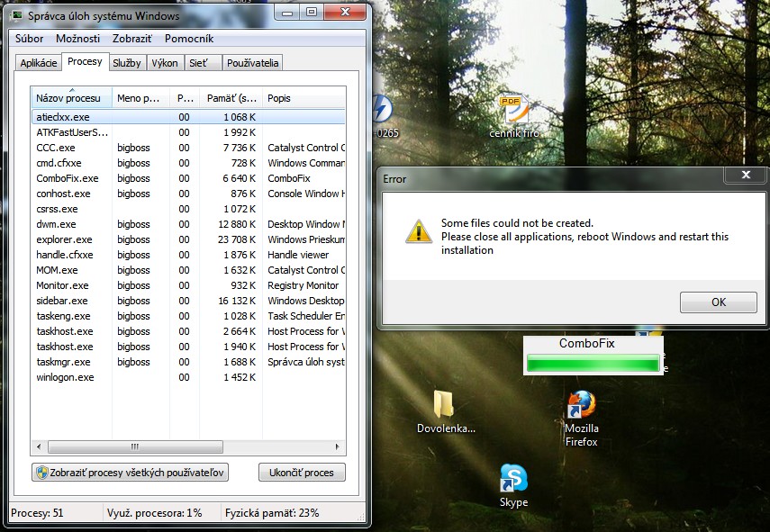Select the CCC.exe process row

(188, 148)
